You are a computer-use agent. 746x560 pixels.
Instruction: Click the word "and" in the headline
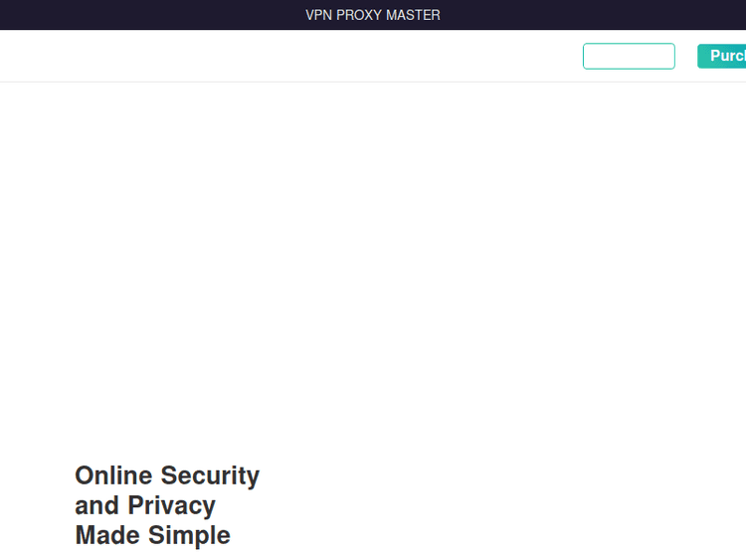[x=96, y=506]
